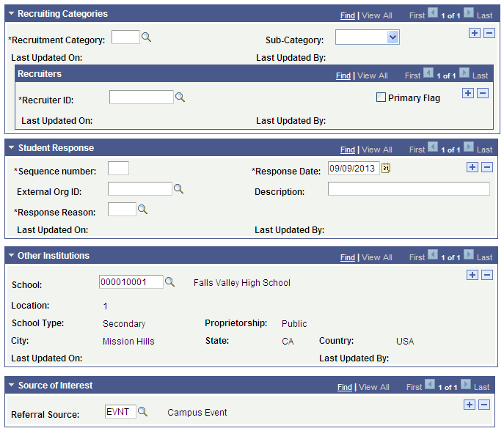This screenshot has width=504, height=431.
Task: Focus the Referral Source field EVNT
Action: click(x=120, y=411)
